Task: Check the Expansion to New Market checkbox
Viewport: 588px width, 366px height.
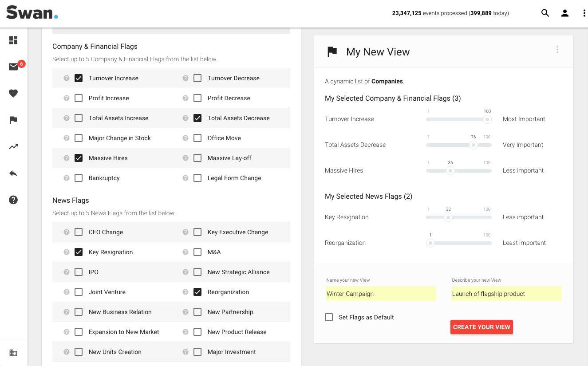Action: (x=79, y=332)
